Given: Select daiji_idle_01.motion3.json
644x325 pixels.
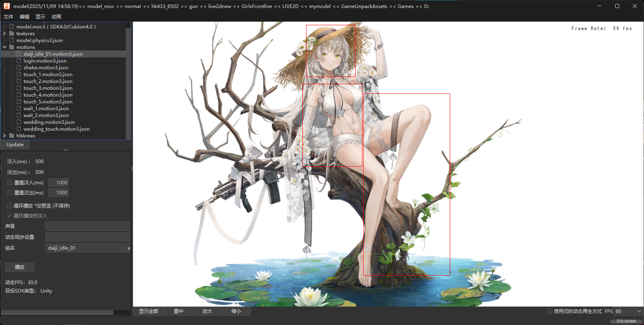Looking at the screenshot, I should coord(53,54).
